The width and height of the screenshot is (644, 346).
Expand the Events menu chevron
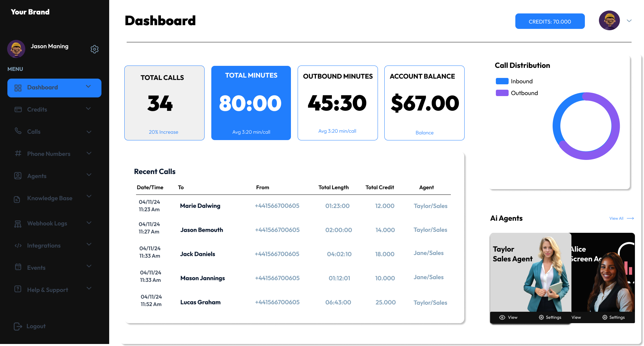pos(89,266)
